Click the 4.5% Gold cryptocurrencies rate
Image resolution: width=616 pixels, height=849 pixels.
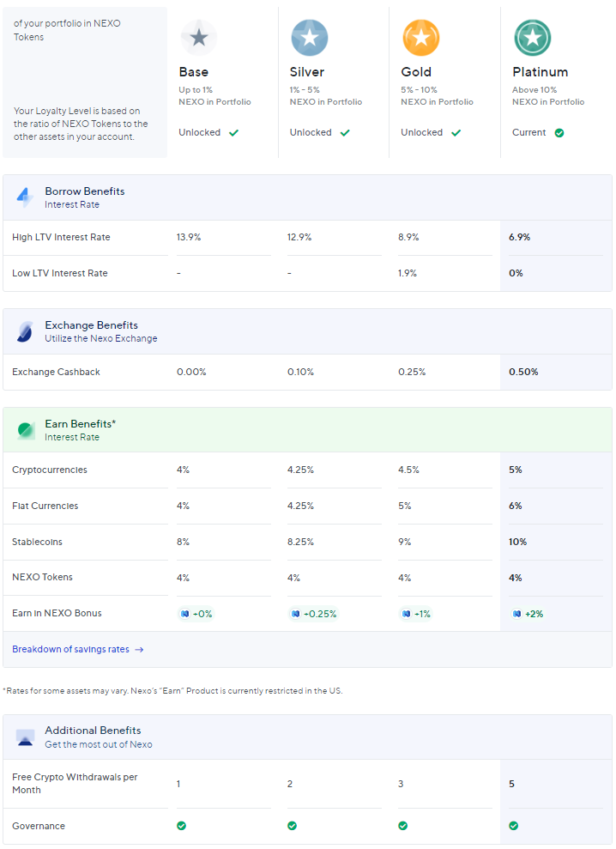click(x=408, y=470)
